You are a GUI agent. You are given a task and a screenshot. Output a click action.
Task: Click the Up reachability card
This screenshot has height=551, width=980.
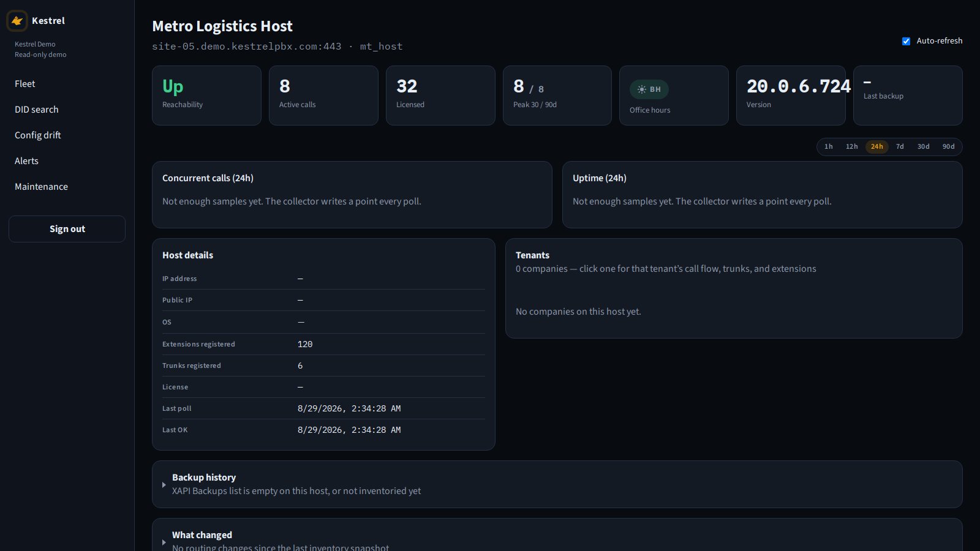tap(206, 96)
